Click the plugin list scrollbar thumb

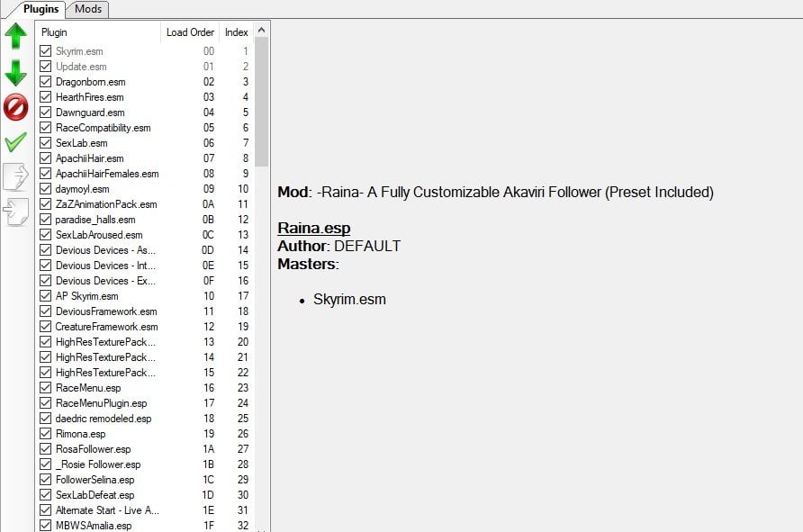click(x=261, y=102)
